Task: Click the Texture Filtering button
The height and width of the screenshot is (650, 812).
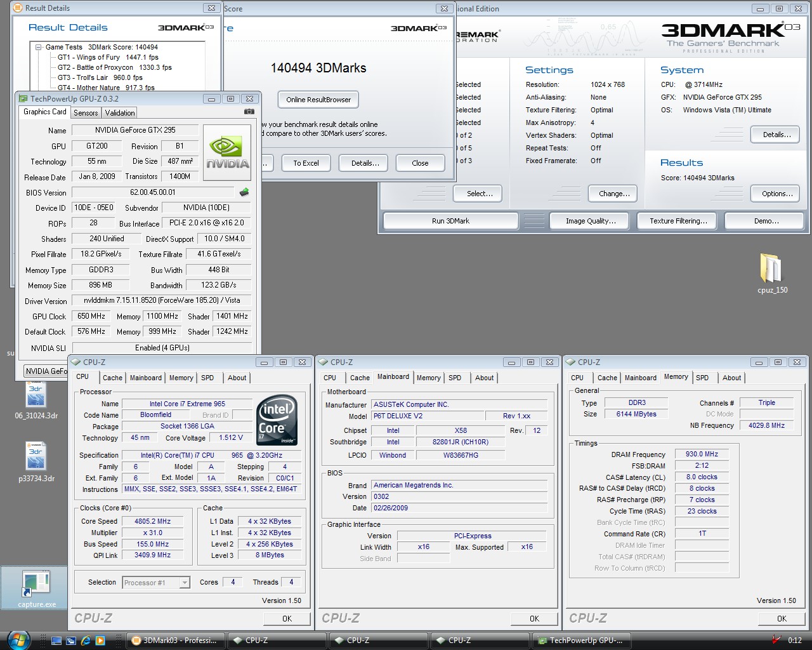Action: click(678, 221)
